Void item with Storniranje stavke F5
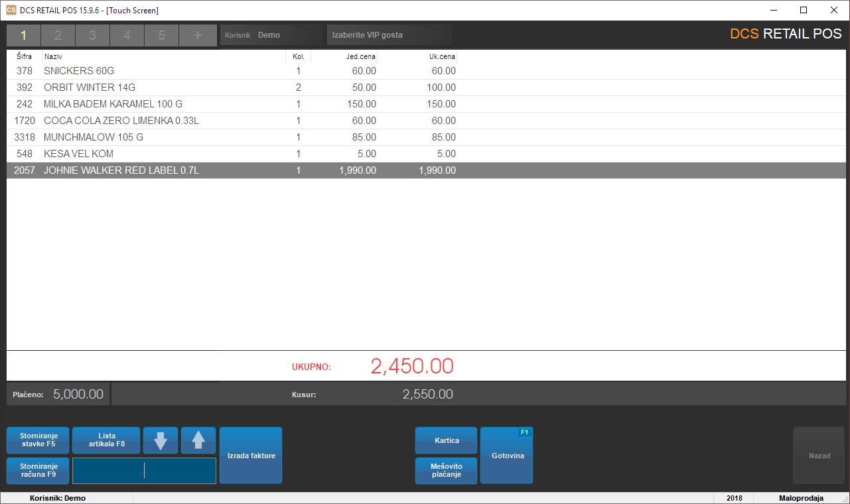The width and height of the screenshot is (850, 504). 38,440
